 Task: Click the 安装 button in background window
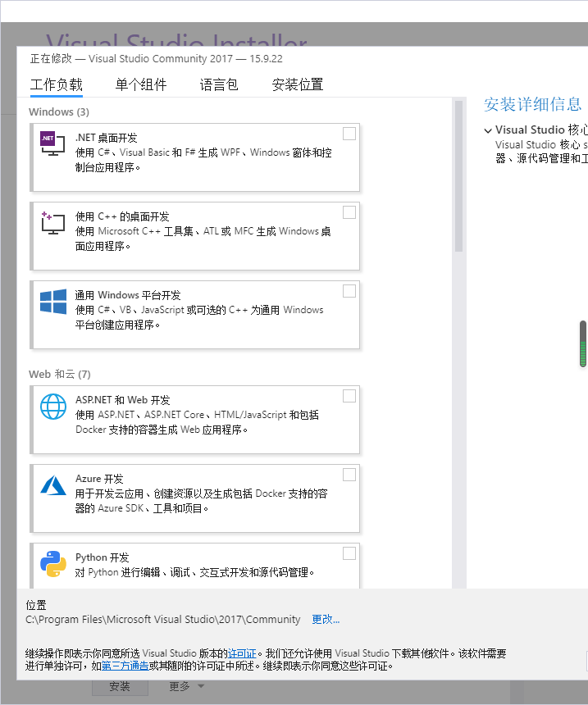tap(120, 687)
